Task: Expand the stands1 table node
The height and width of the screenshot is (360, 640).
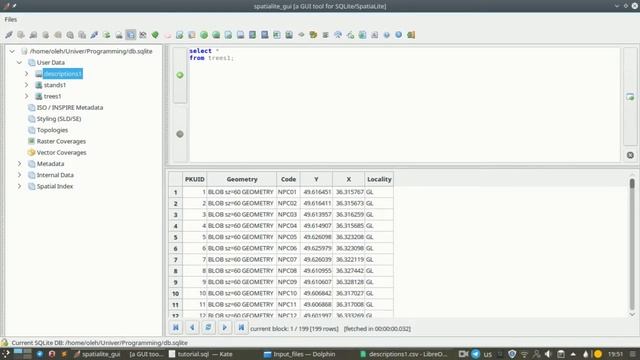Action: pos(27,85)
